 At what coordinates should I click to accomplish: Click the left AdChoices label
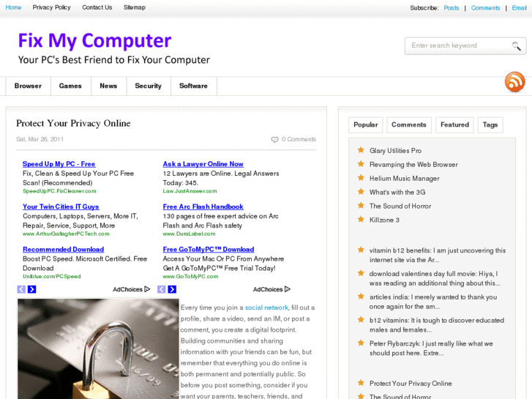[x=127, y=289]
